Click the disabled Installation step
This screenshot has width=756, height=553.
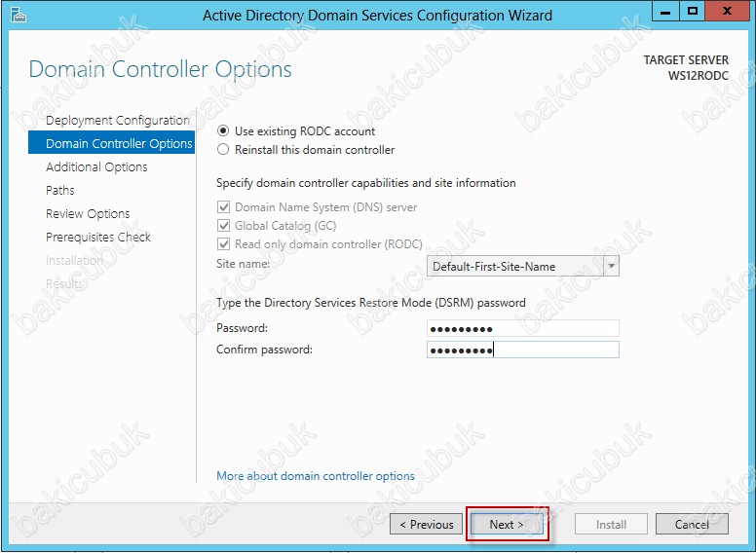pyautogui.click(x=74, y=261)
